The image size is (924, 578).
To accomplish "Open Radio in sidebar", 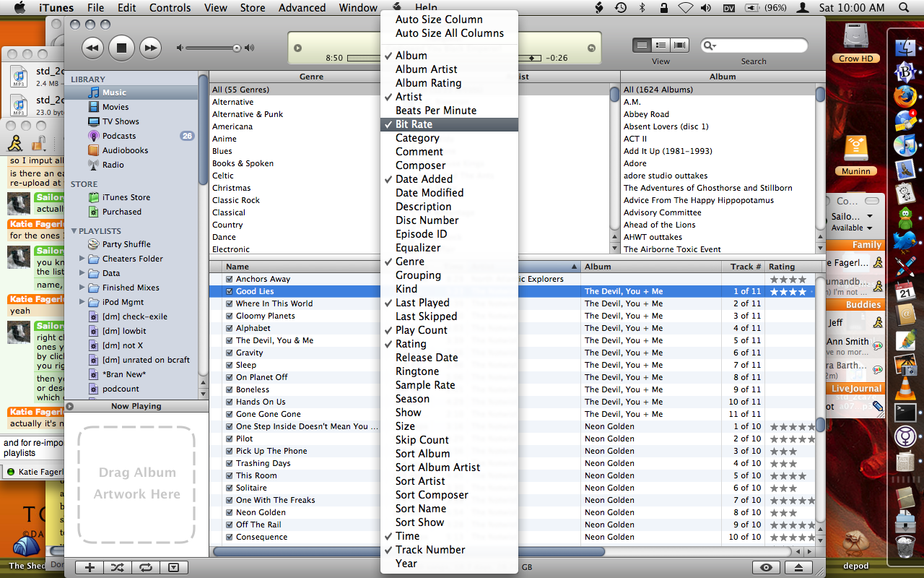I will (x=113, y=165).
